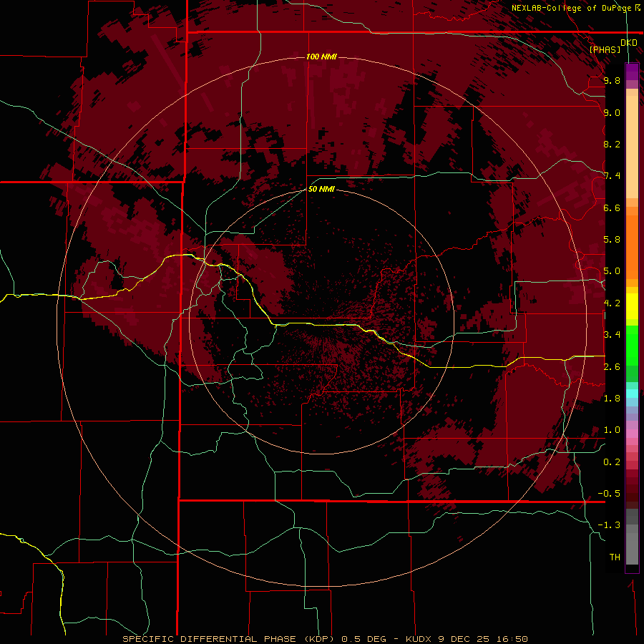Click the 9.8 scale value

click(612, 80)
